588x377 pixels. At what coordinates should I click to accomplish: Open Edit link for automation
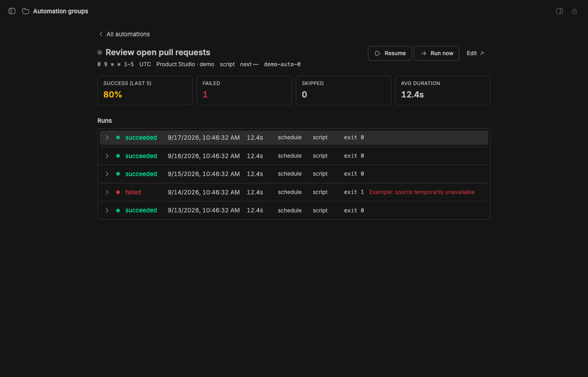pyautogui.click(x=475, y=53)
